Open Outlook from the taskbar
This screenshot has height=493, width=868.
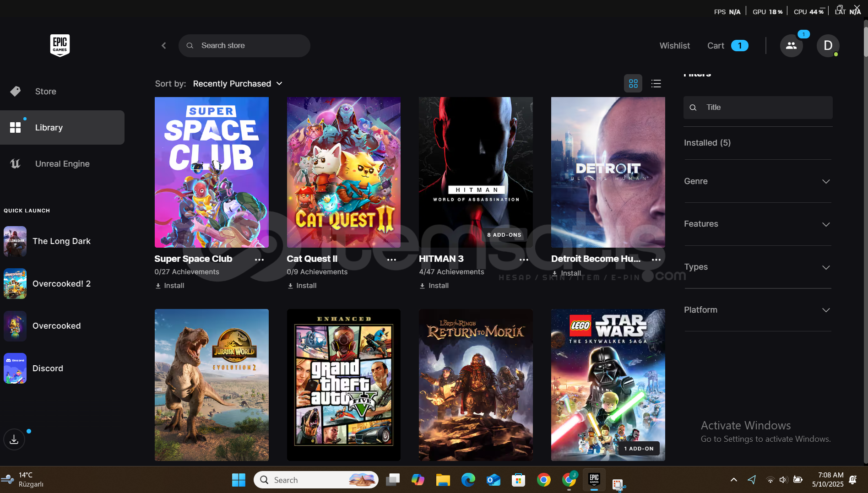click(x=493, y=480)
